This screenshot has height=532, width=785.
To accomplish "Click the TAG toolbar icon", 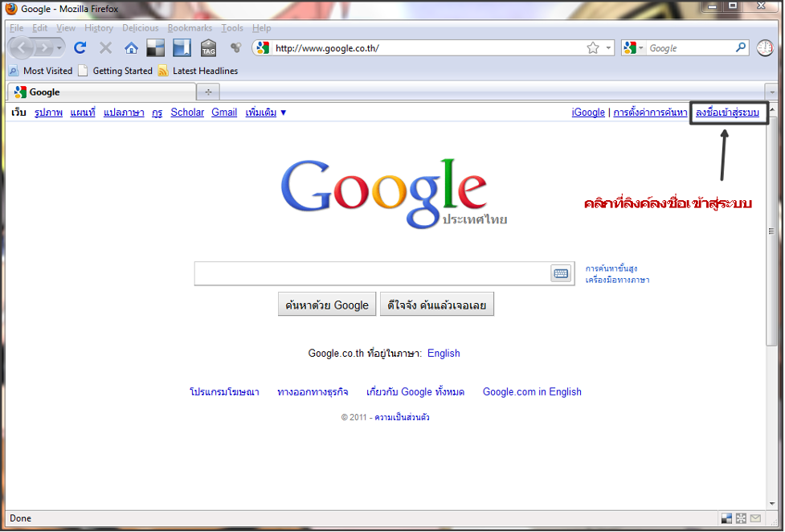I will pyautogui.click(x=208, y=48).
